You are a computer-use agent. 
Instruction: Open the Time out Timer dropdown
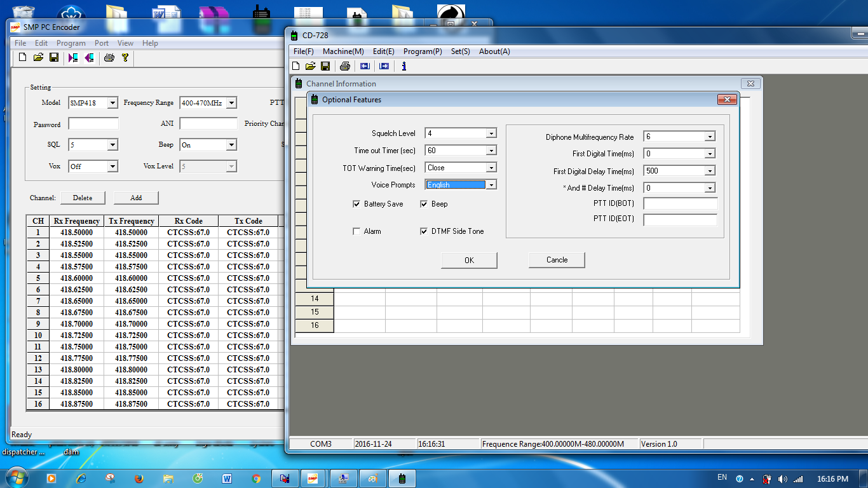(x=491, y=151)
